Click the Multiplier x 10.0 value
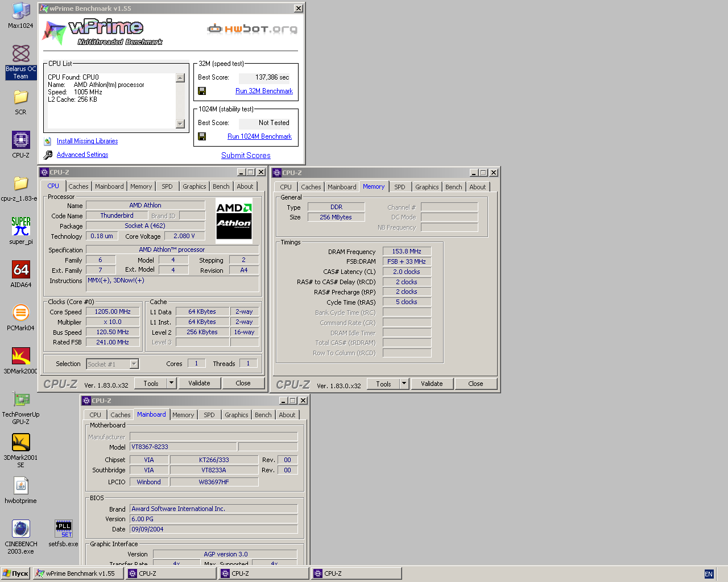Viewport: 728px width, 582px height. tap(113, 322)
